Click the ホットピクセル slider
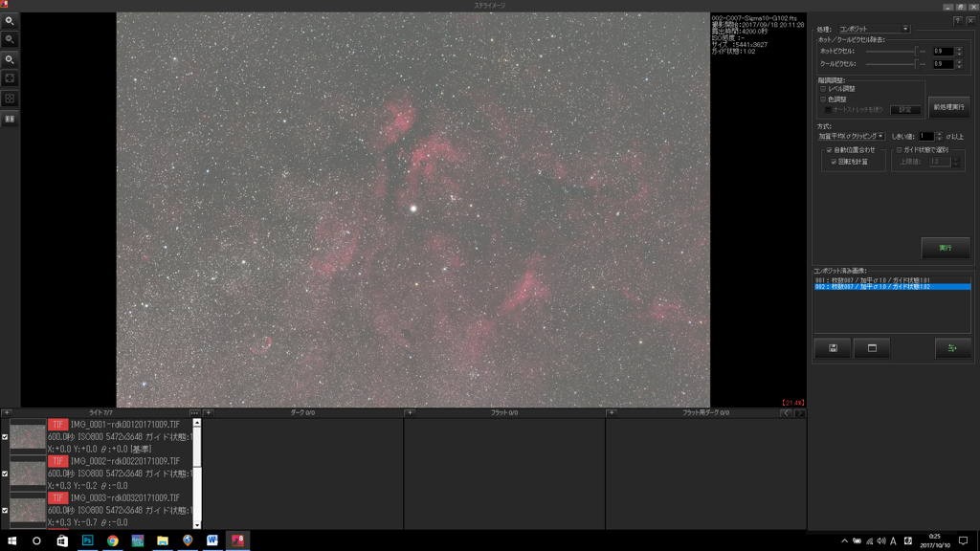 pyautogui.click(x=892, y=52)
